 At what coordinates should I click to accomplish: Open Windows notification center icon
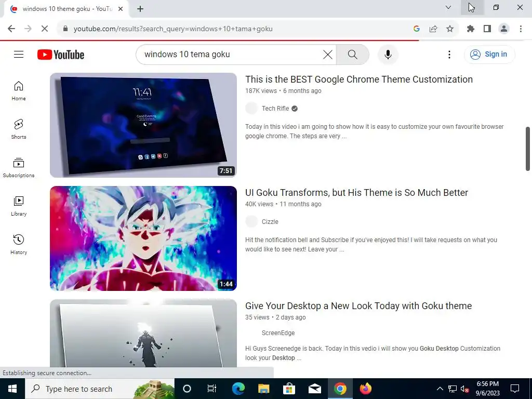coord(515,389)
